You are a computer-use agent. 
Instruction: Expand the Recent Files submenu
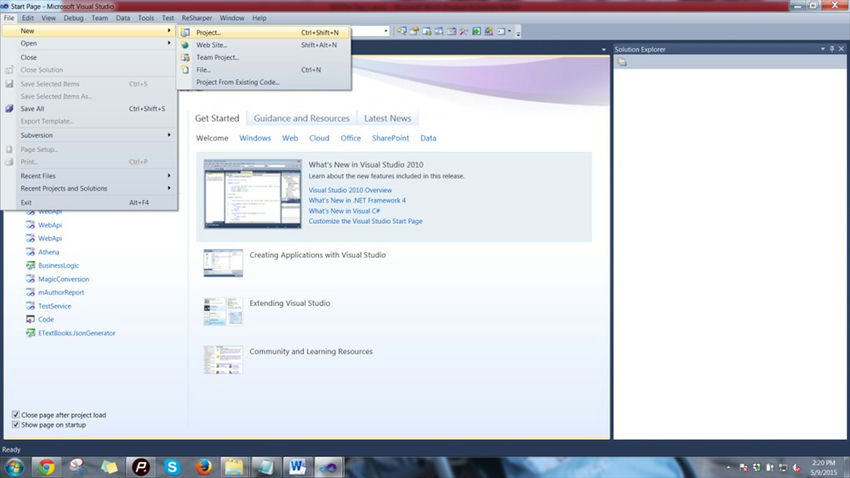tap(89, 176)
